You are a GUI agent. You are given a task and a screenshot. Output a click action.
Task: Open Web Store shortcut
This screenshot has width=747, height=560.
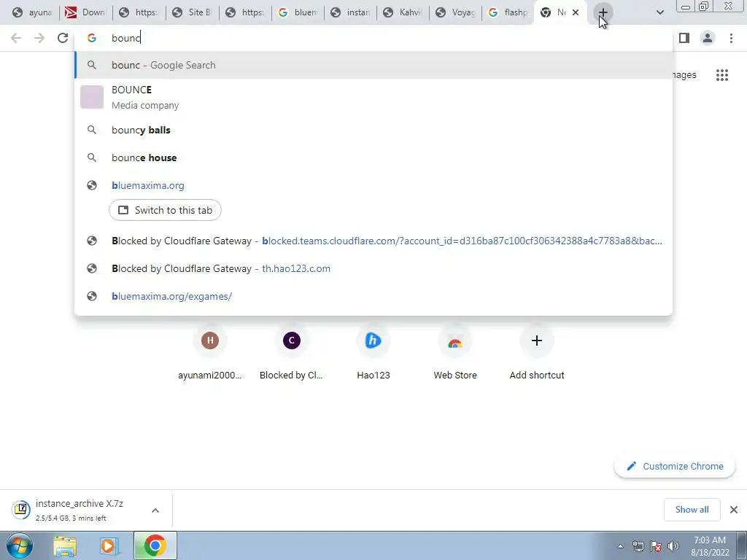pyautogui.click(x=455, y=354)
